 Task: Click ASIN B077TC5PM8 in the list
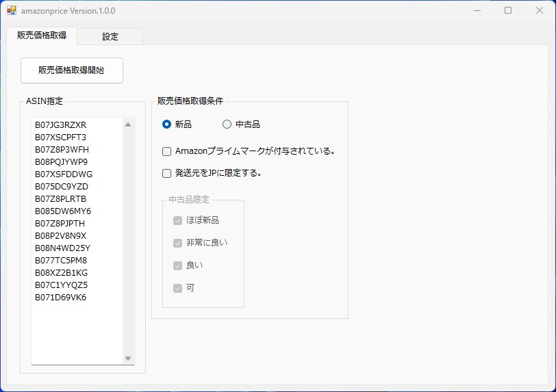[61, 261]
